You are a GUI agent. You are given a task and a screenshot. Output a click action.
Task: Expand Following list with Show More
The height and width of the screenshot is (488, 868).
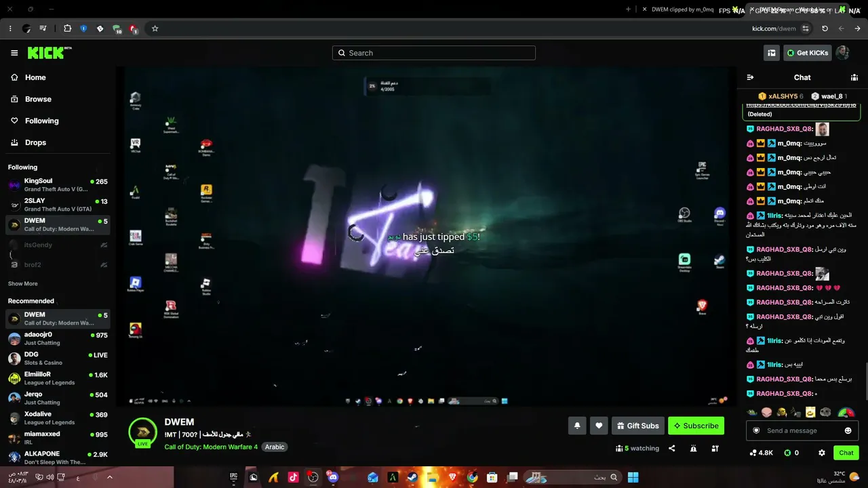(23, 283)
